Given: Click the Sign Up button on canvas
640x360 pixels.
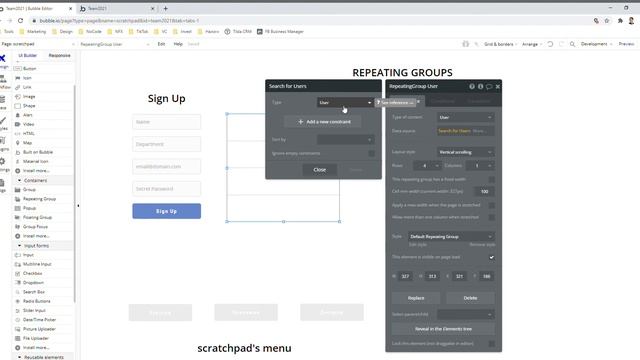Looking at the screenshot, I should coord(167,211).
